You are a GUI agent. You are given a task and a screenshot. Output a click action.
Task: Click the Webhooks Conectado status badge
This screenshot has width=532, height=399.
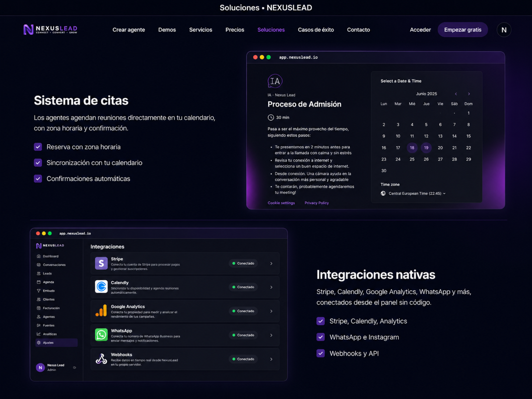[243, 359]
